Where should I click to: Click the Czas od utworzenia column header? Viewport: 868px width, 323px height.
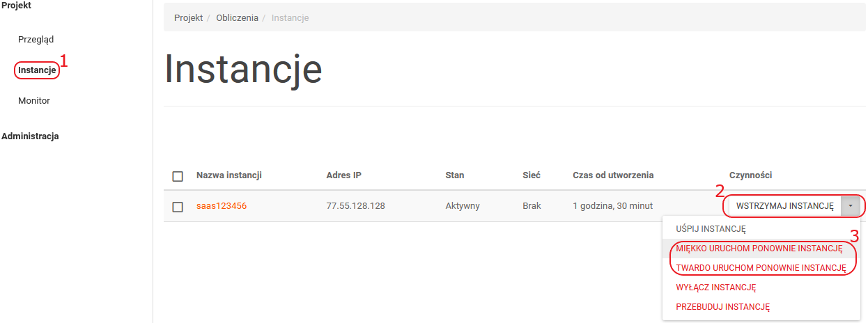(613, 175)
